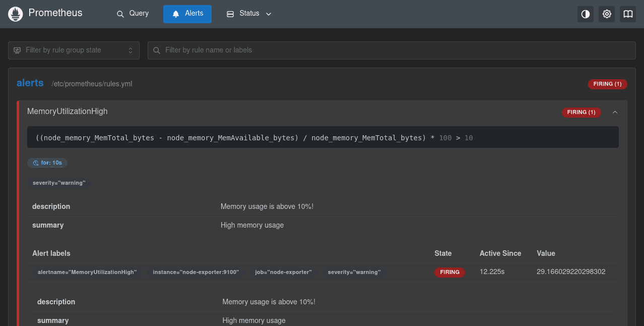Click the PromQL memory expression code block

323,138
